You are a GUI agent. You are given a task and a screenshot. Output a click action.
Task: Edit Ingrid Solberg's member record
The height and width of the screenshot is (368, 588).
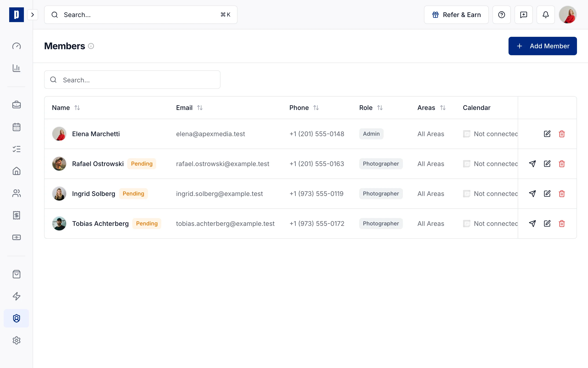tap(547, 194)
